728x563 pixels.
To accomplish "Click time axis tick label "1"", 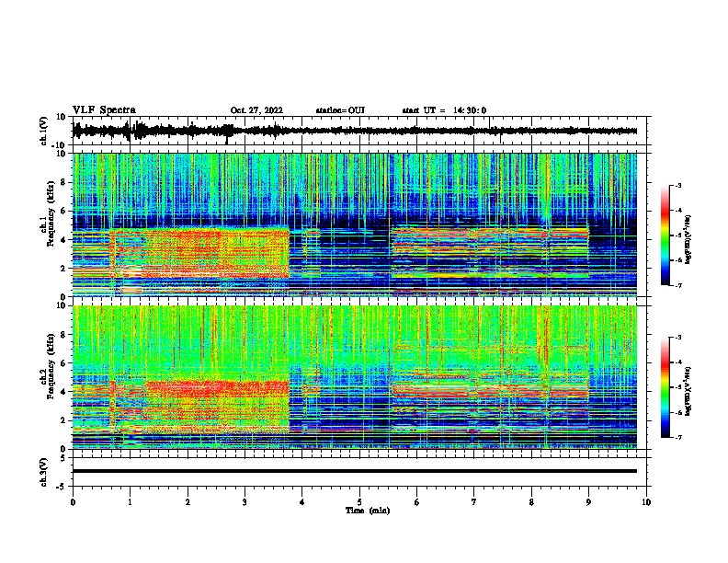I will tap(130, 502).
